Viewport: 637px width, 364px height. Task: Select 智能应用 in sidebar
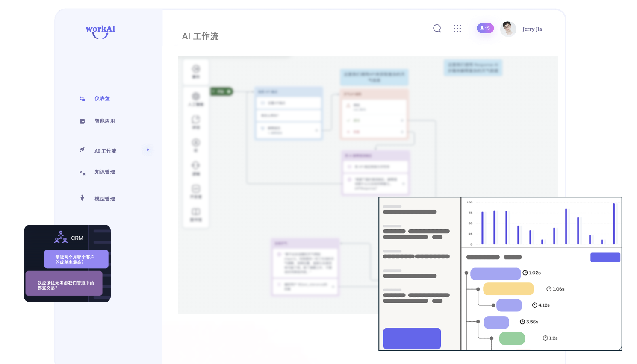pyautogui.click(x=105, y=121)
